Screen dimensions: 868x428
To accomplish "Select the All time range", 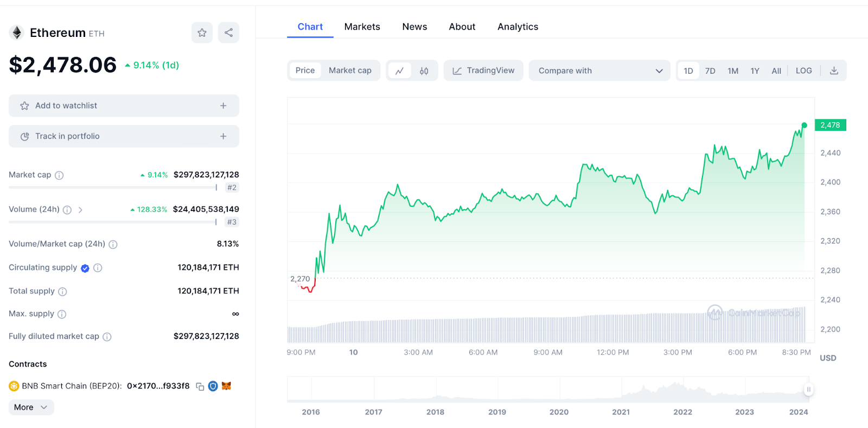I will [x=776, y=71].
